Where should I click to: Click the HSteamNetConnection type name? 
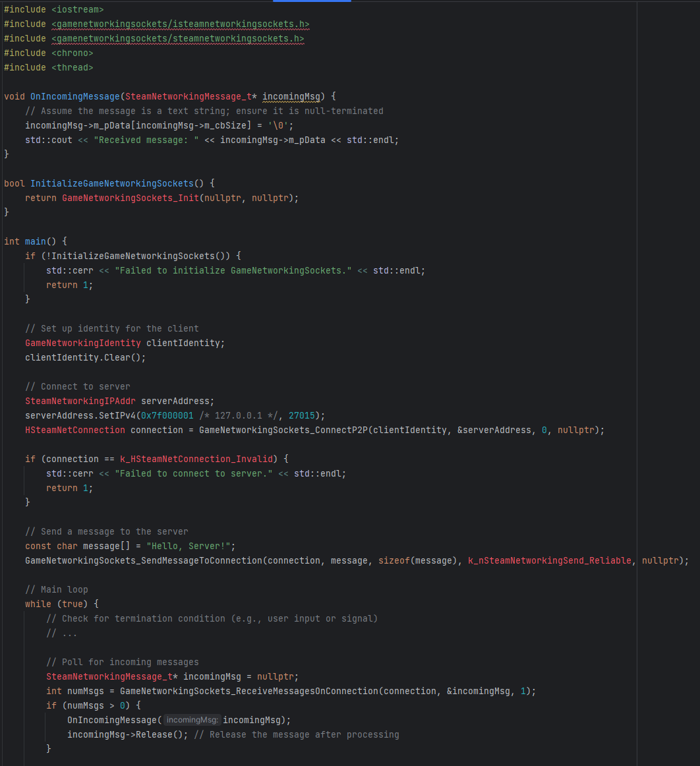74,430
